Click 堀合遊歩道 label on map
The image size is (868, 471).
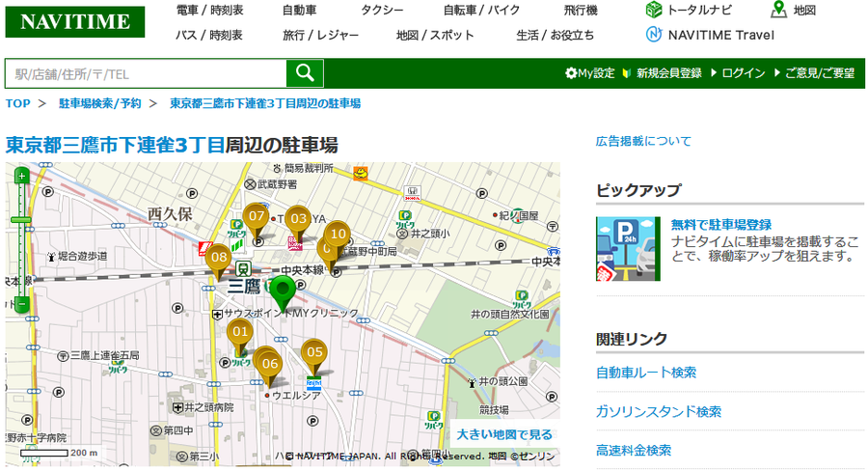(x=83, y=256)
